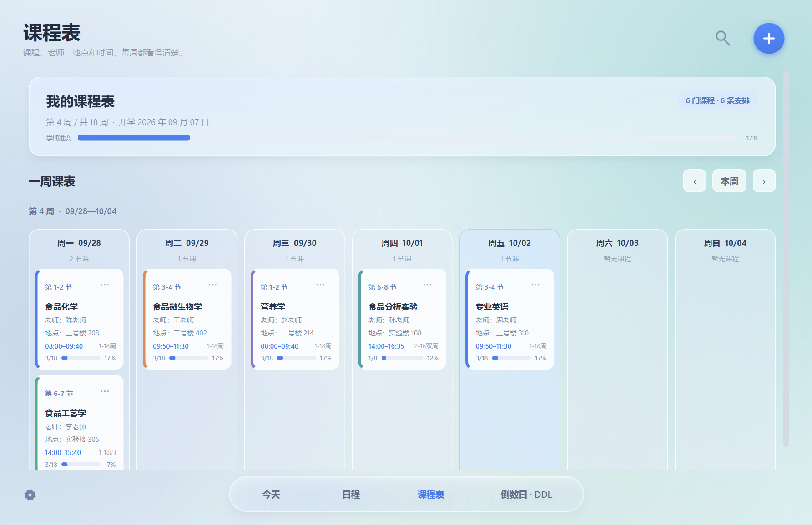This screenshot has height=525, width=812.
Task: Click the 2-16双周 week range label
Action: (426, 346)
